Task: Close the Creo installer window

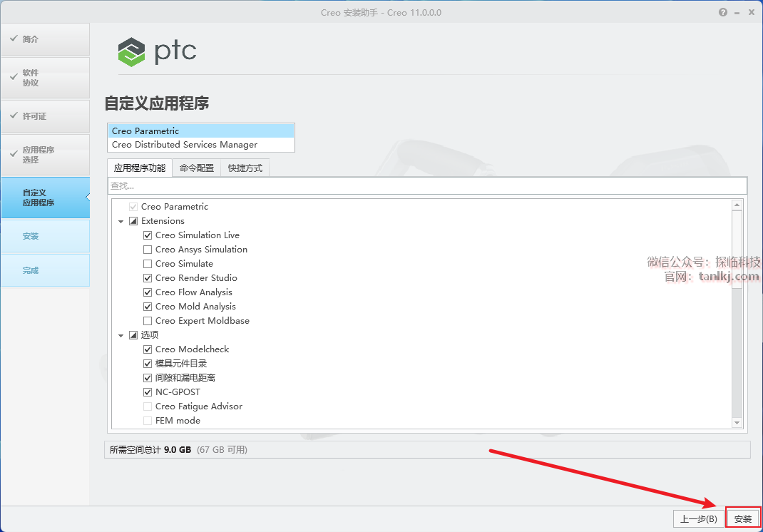Action: click(x=752, y=12)
